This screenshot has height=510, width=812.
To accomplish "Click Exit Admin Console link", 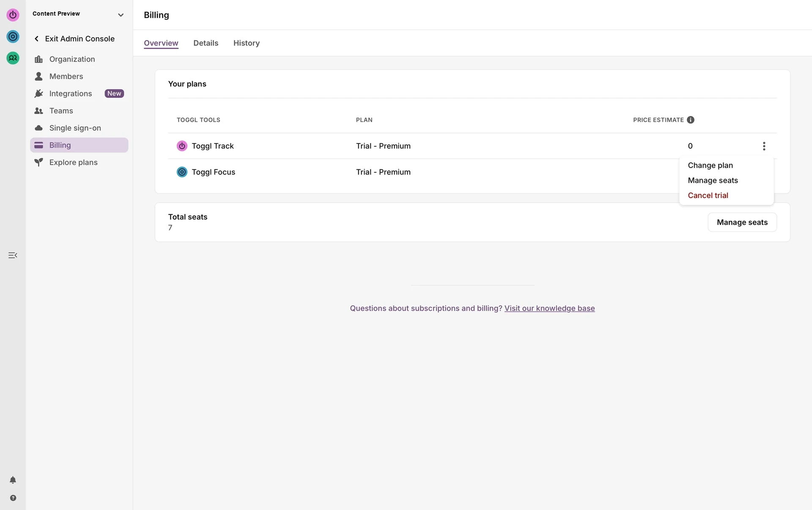I will (80, 39).
